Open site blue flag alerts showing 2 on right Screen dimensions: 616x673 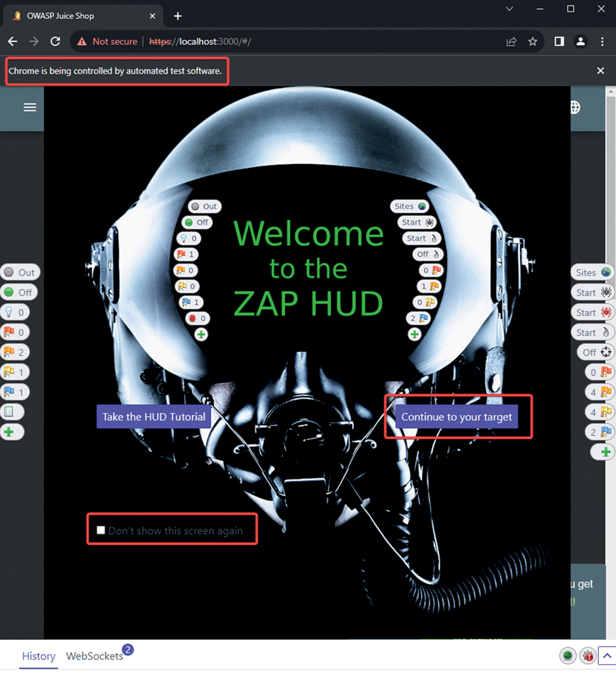point(599,432)
